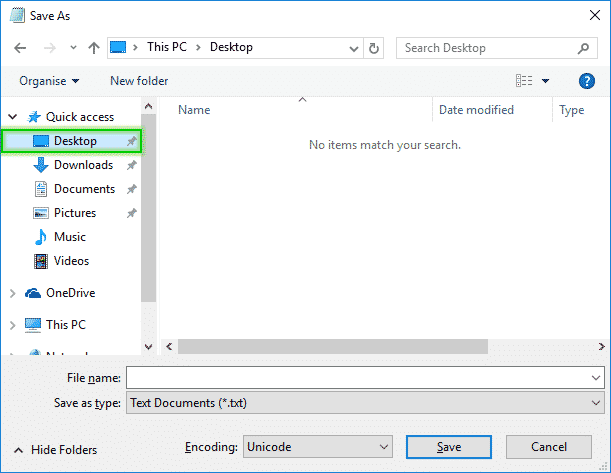Unpin Desktop using its pin icon
The image size is (611, 473).
tap(131, 141)
